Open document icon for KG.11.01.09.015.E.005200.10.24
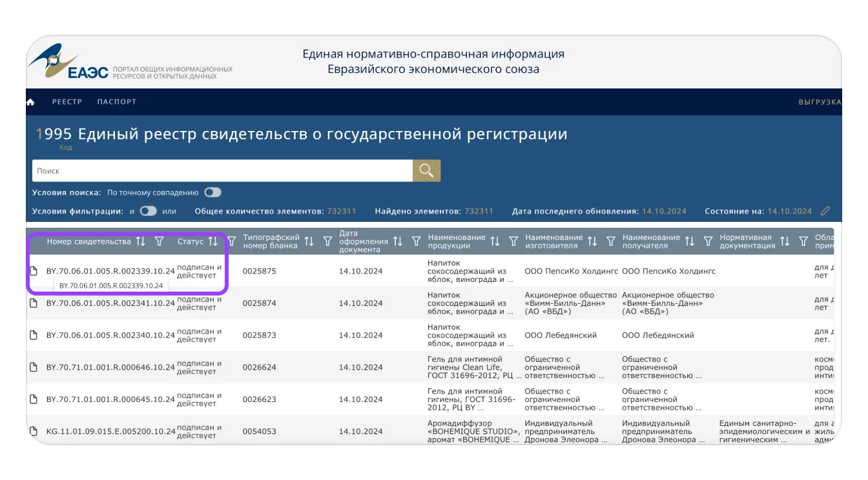This screenshot has height=480, width=868. (34, 431)
